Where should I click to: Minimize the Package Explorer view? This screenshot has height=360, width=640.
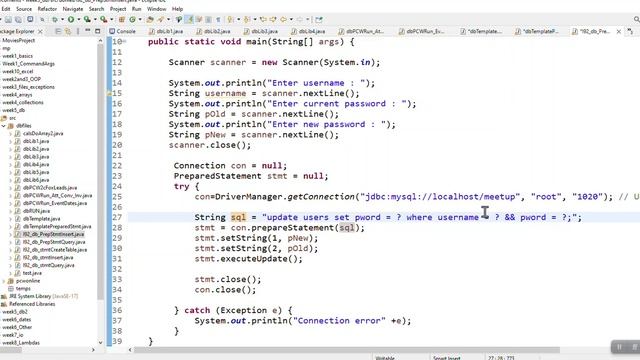(88, 31)
